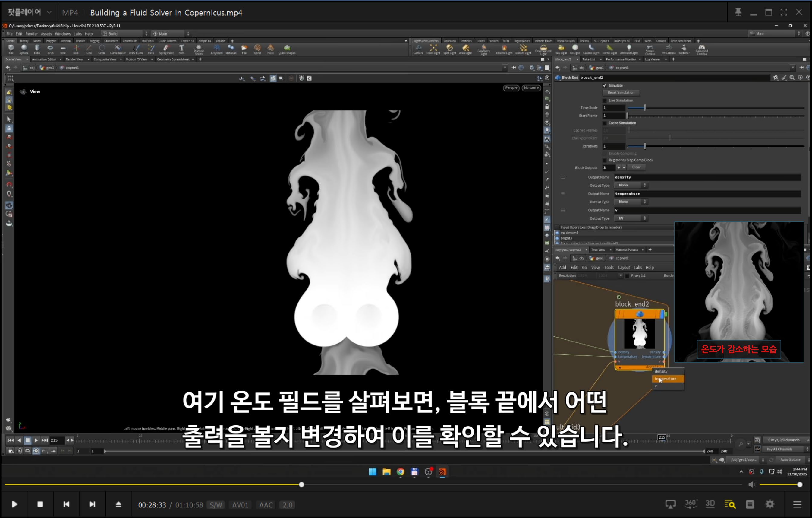The image size is (812, 518).
Task: Select temperature in the output popup menu
Action: click(668, 379)
